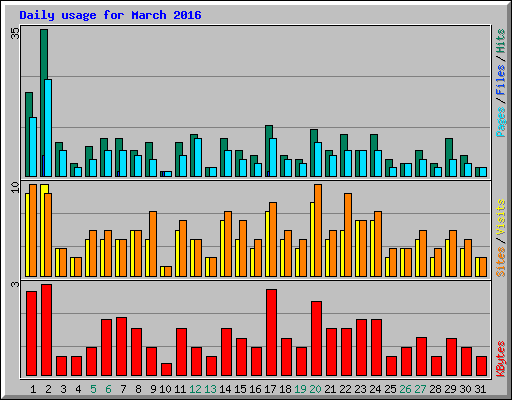Click the red KBytes bar for day 2
Viewport: 512px width, 400px height.
[x=46, y=330]
